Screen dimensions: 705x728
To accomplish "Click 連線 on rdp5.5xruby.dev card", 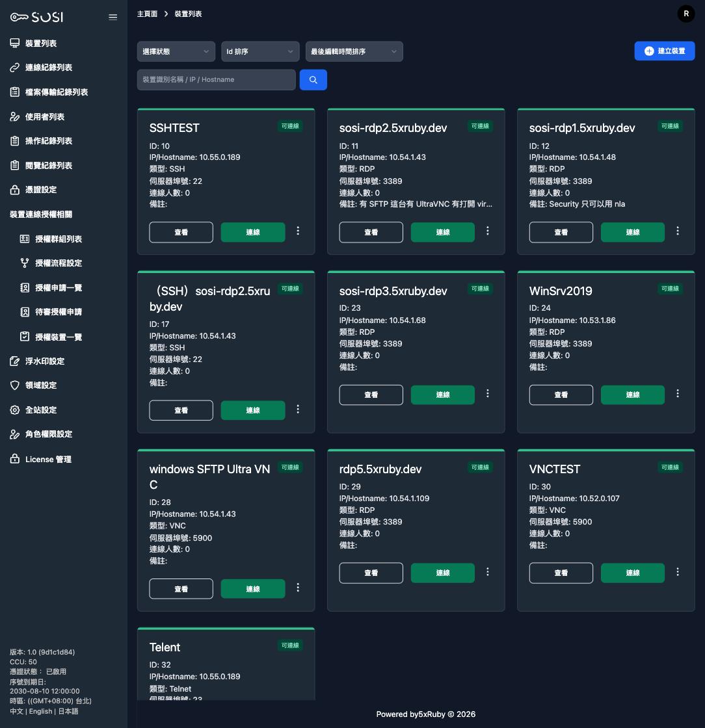I will pos(443,573).
